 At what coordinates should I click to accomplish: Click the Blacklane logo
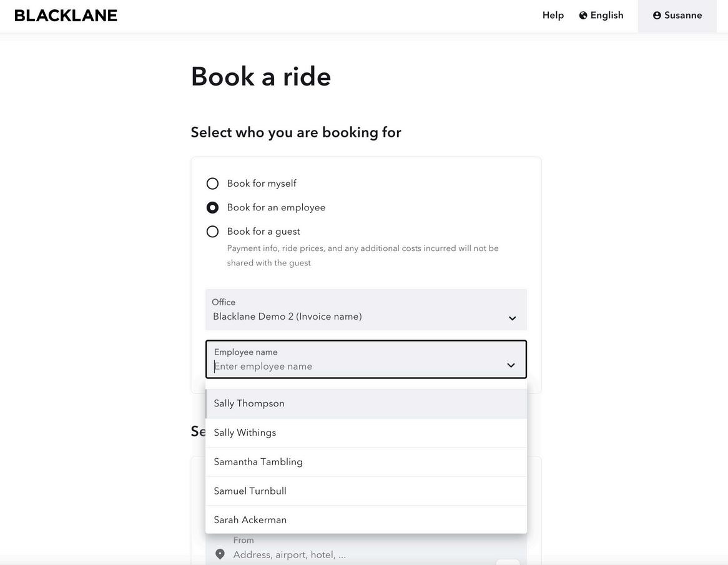[x=66, y=16]
